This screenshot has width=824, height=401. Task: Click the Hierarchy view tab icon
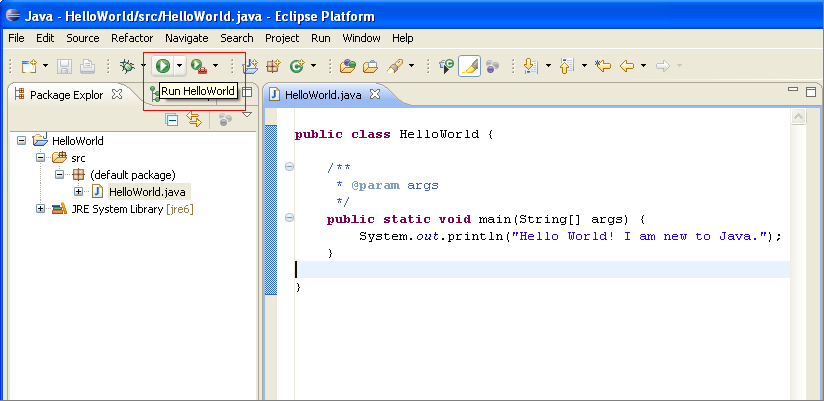coord(154,94)
